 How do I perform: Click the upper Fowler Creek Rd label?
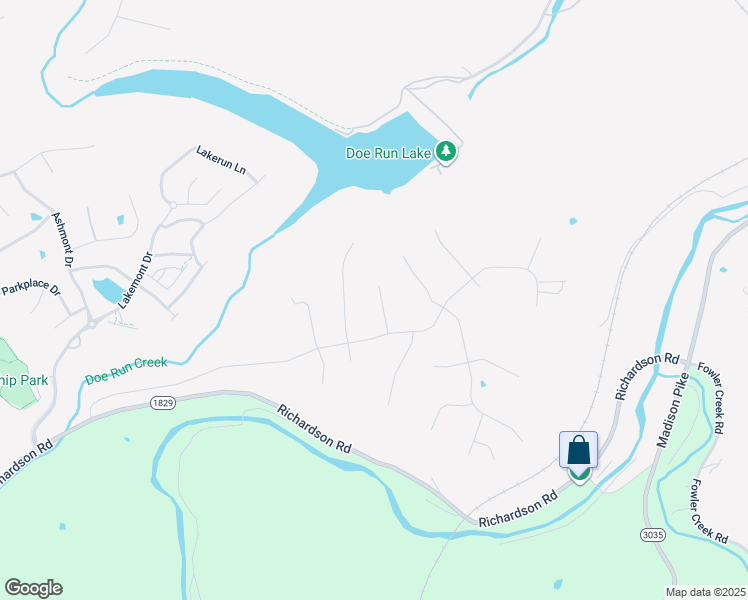713,398
